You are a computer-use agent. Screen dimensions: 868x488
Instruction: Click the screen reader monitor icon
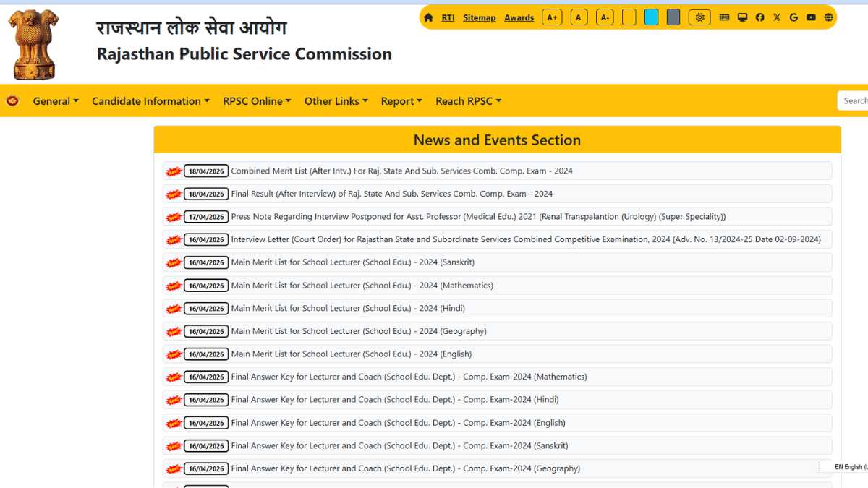click(742, 17)
